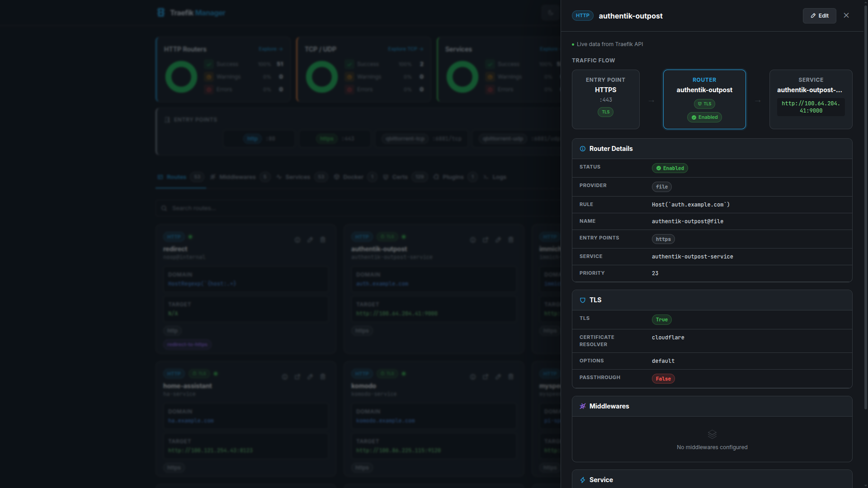The width and height of the screenshot is (868, 488).
Task: Click the file provider badge
Action: pyautogui.click(x=661, y=187)
